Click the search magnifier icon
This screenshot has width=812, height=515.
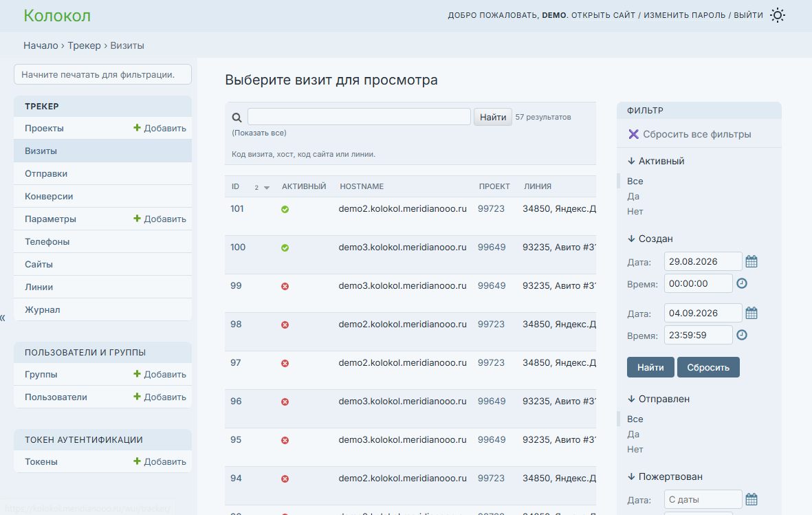[x=237, y=118]
